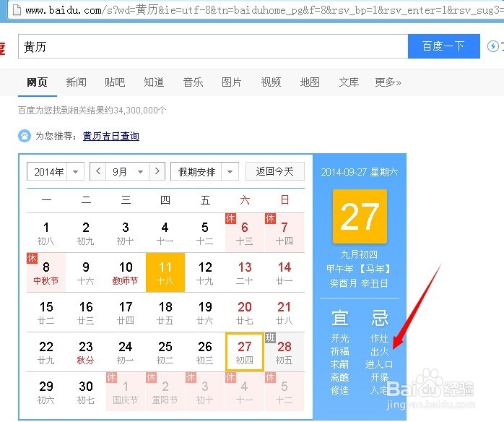The height and width of the screenshot is (422, 504).
Task: Click 开光 under the 宜 list
Action: point(340,338)
